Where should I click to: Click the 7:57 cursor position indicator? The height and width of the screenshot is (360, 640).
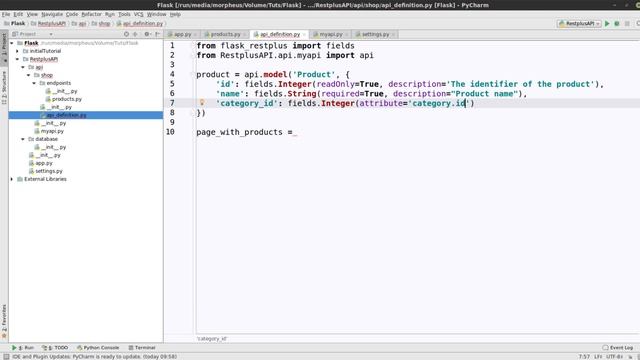tap(584, 357)
